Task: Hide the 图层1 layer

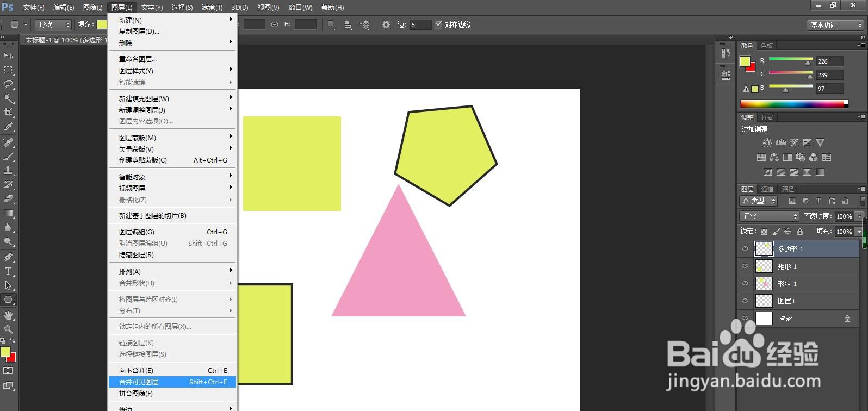Action: tap(745, 301)
